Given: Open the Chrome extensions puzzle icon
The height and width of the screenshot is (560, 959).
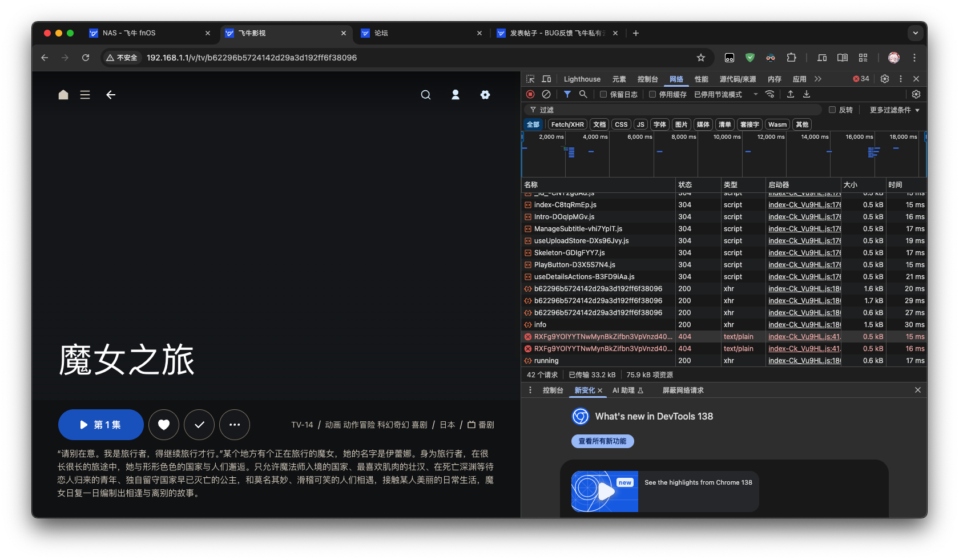Looking at the screenshot, I should pos(791,58).
